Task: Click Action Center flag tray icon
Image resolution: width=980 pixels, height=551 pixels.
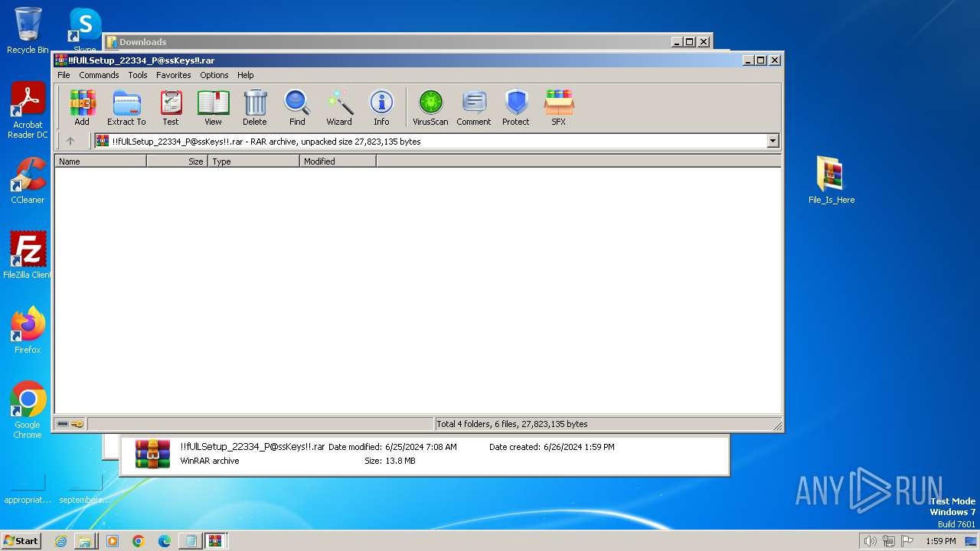Action: 907,541
